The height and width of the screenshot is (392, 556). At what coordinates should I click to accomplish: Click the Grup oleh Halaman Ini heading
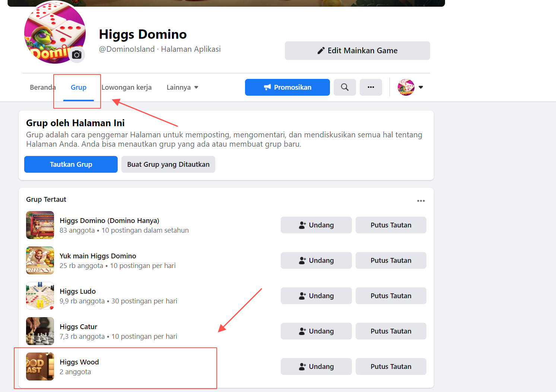tap(75, 123)
